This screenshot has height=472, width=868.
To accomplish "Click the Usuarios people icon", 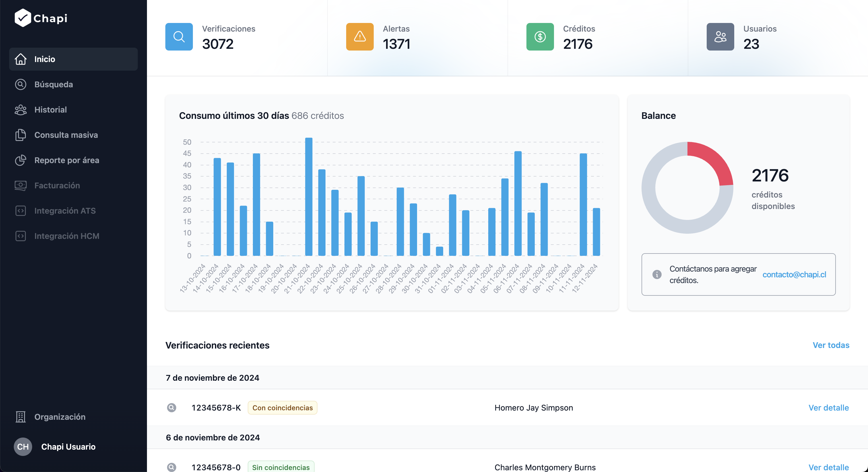I will pyautogui.click(x=720, y=36).
